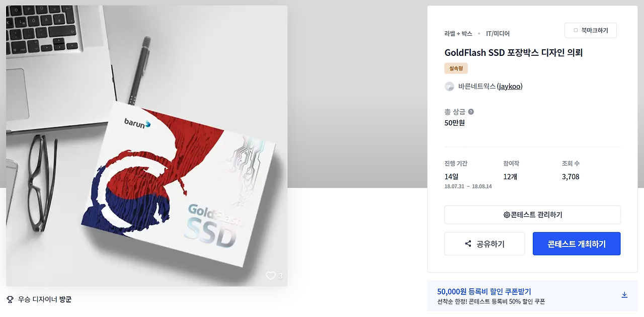The width and height of the screenshot is (644, 317).
Task: Click the 라벨 + 박스 category link
Action: (458, 34)
